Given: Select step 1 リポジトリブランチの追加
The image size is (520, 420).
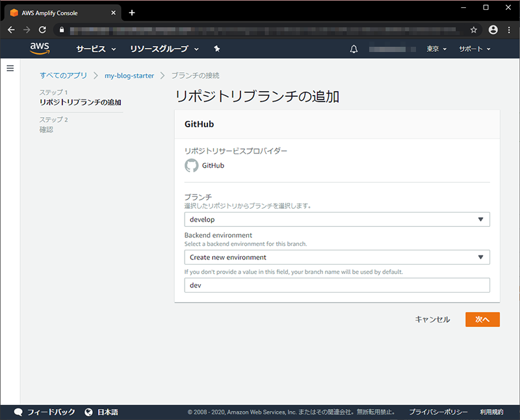Looking at the screenshot, I should (80, 102).
